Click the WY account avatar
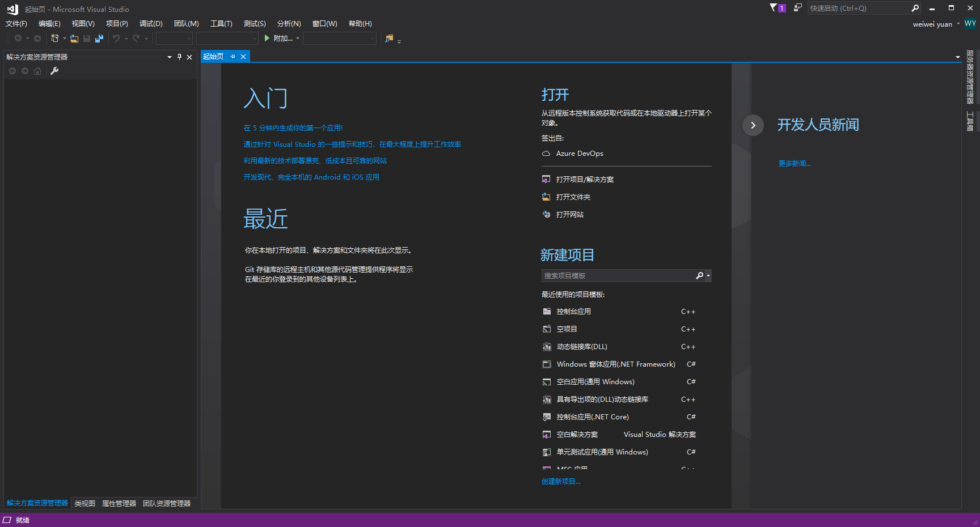 [x=970, y=24]
